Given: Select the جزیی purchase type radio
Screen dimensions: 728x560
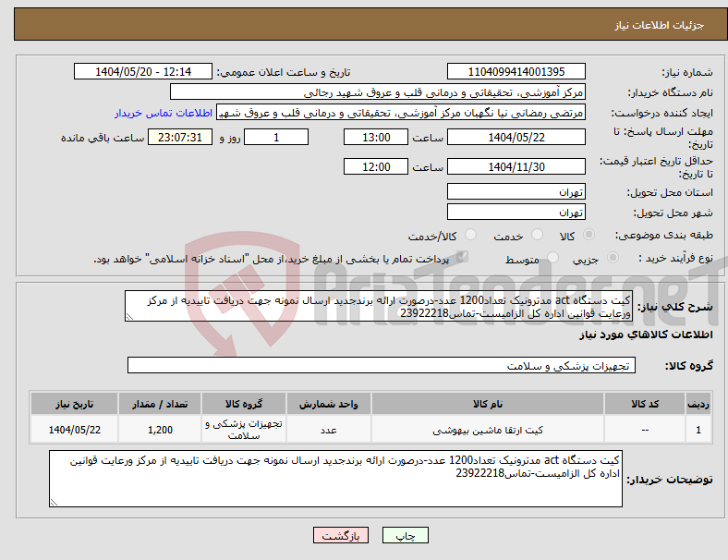Looking at the screenshot, I should coord(613,257).
